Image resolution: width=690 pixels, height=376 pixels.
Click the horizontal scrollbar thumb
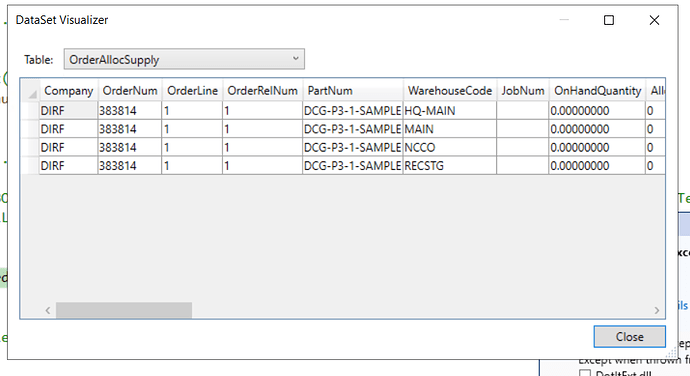124,310
